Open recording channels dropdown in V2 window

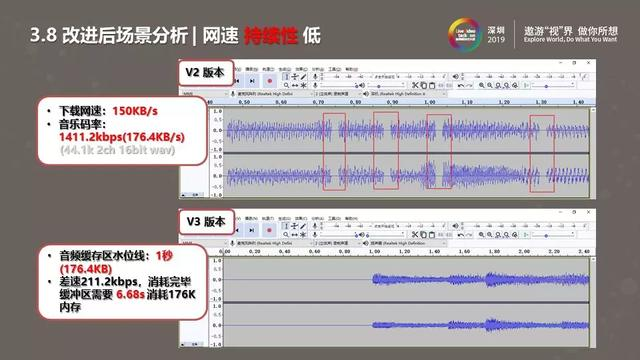coord(337,94)
